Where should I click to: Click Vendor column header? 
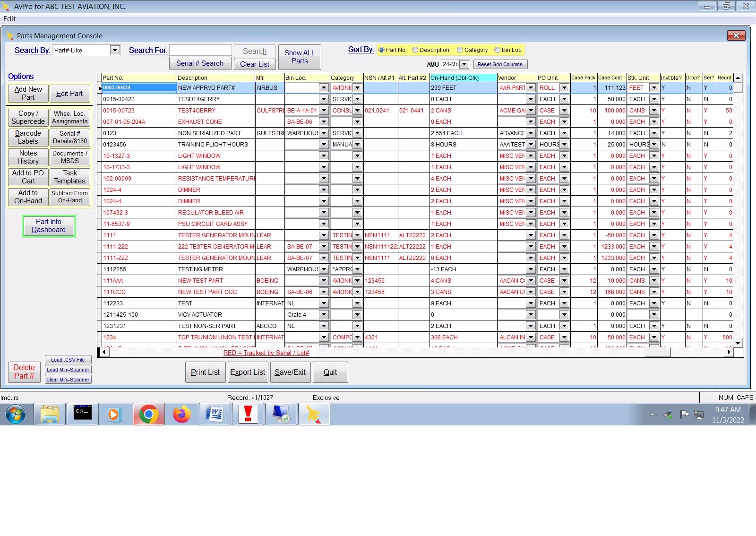pyautogui.click(x=517, y=78)
